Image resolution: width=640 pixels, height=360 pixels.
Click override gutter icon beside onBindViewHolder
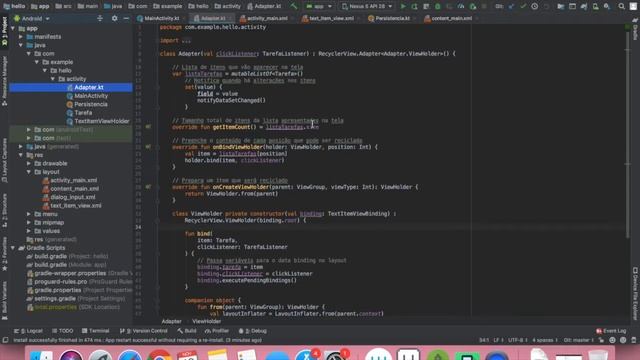click(148, 147)
